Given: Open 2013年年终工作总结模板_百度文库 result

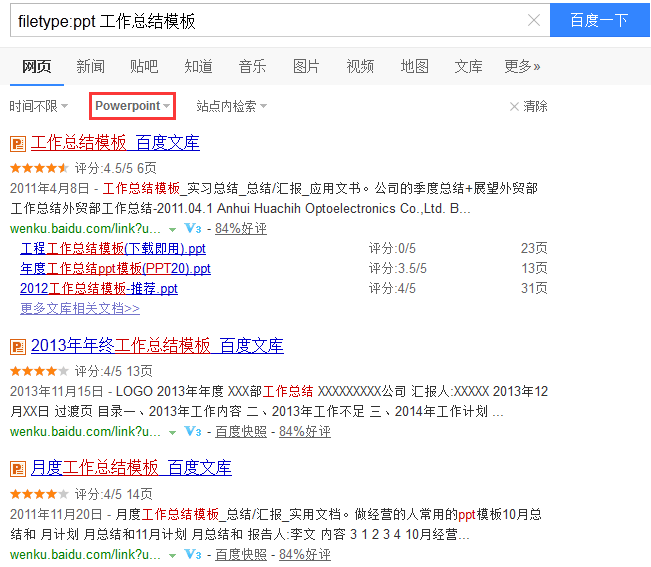Looking at the screenshot, I should click(157, 346).
